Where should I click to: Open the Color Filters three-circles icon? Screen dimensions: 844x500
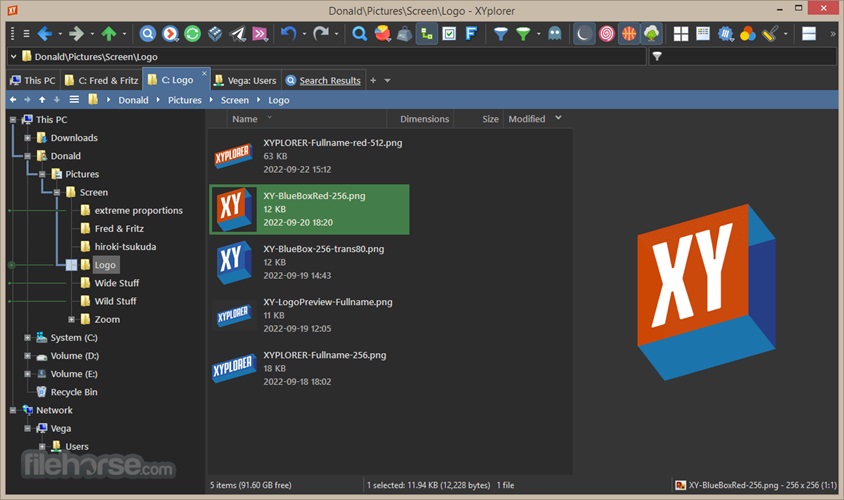click(747, 34)
